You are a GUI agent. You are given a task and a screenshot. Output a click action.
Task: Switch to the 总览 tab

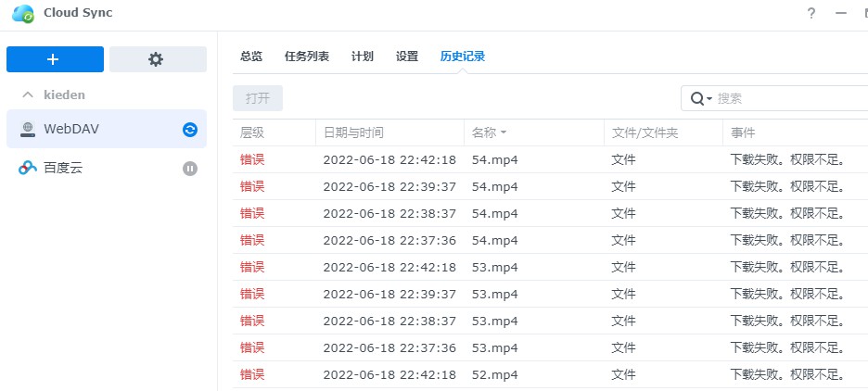(x=251, y=57)
